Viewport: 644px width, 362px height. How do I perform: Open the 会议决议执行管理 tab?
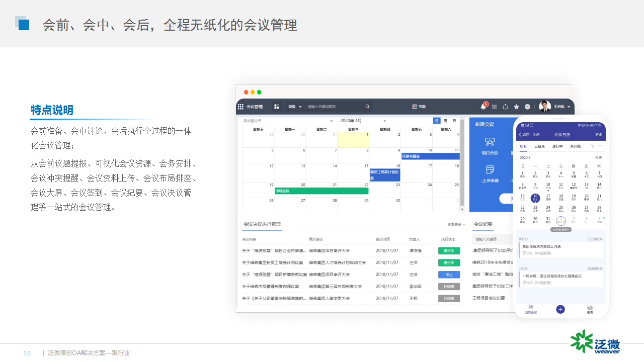[262, 224]
